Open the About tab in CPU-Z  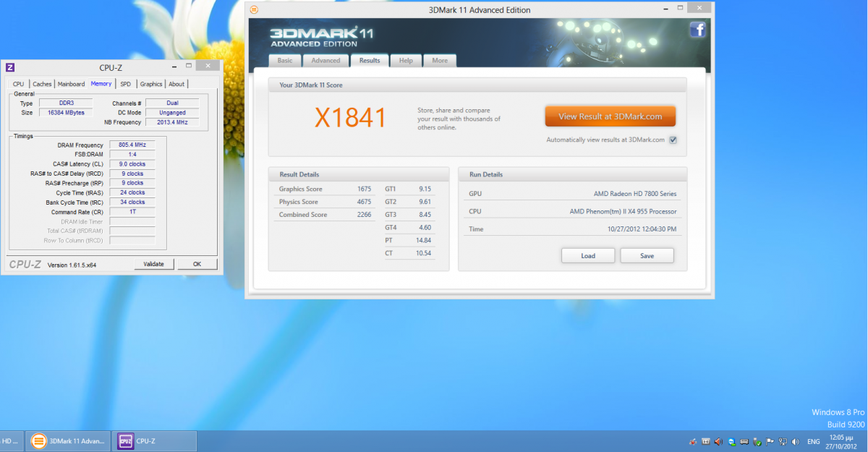tap(176, 84)
